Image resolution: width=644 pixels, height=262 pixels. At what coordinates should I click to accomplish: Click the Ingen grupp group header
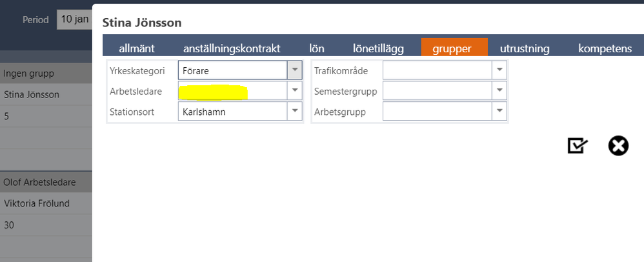point(28,73)
